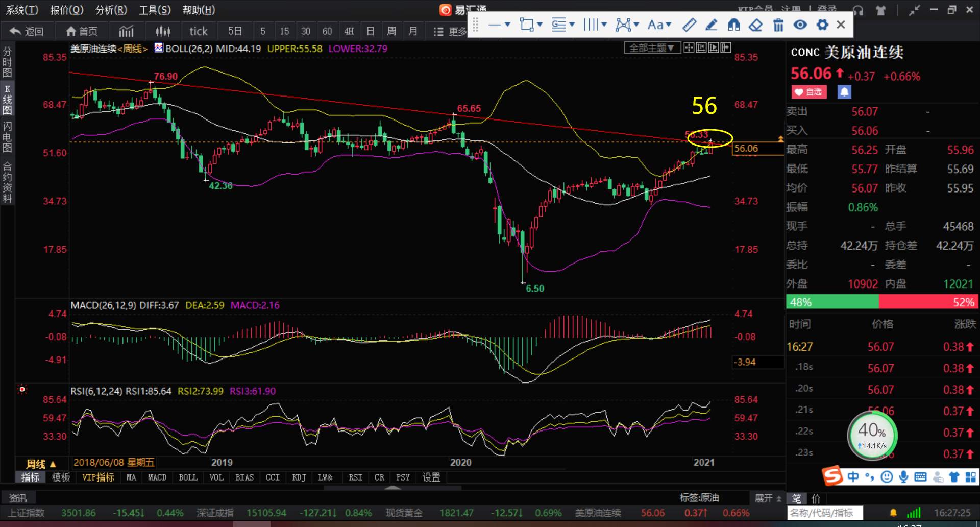Select the 4H period

click(349, 31)
